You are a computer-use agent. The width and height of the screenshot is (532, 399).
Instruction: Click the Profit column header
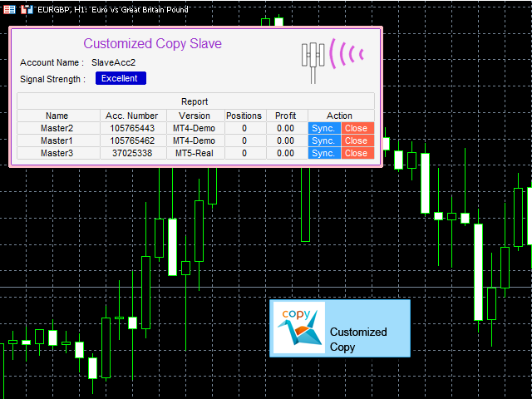coord(287,116)
